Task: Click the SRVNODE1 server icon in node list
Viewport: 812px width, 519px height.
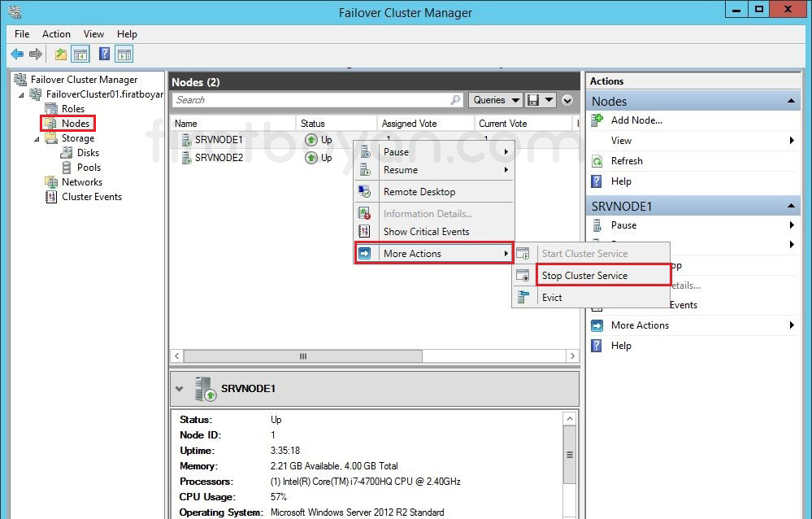Action: pos(187,139)
